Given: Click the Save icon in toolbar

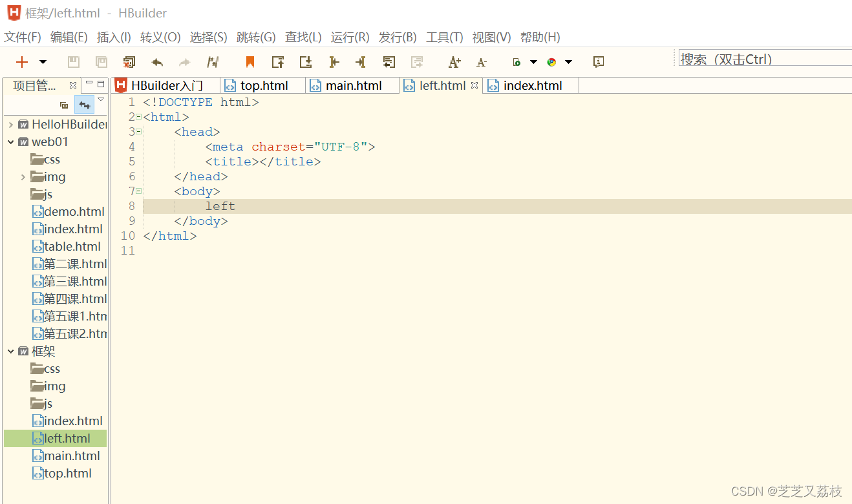Looking at the screenshot, I should coord(74,62).
